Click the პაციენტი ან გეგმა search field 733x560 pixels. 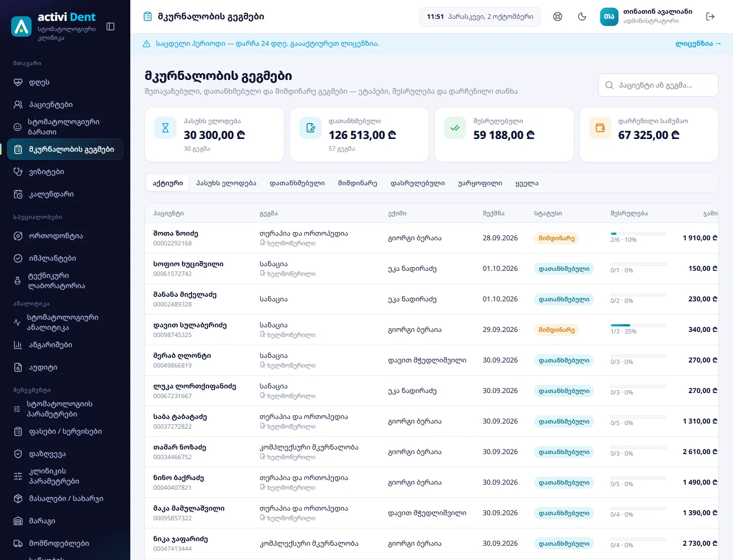658,85
